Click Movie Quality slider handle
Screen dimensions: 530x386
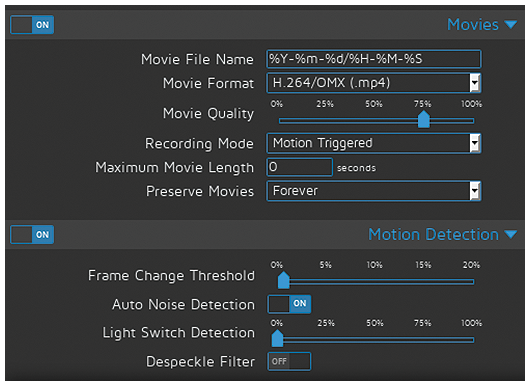[x=424, y=119]
